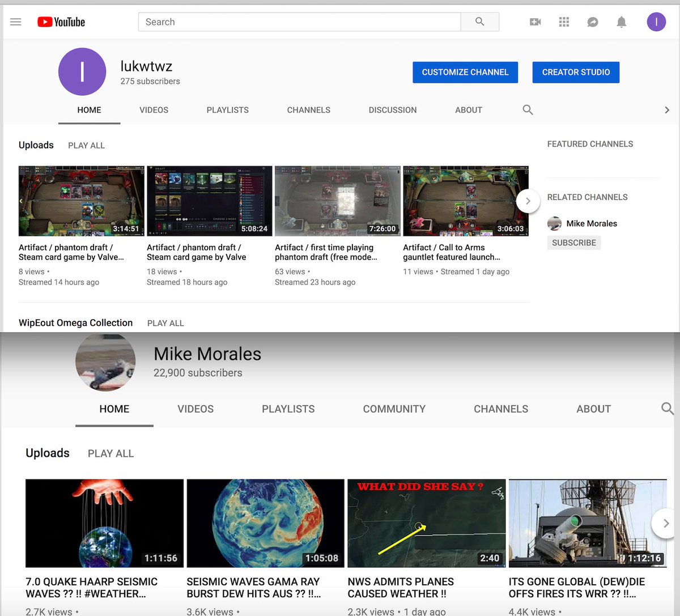Click Play All next to lukwtwz Uploads
Image resolution: width=680 pixels, height=616 pixels.
pyautogui.click(x=87, y=146)
